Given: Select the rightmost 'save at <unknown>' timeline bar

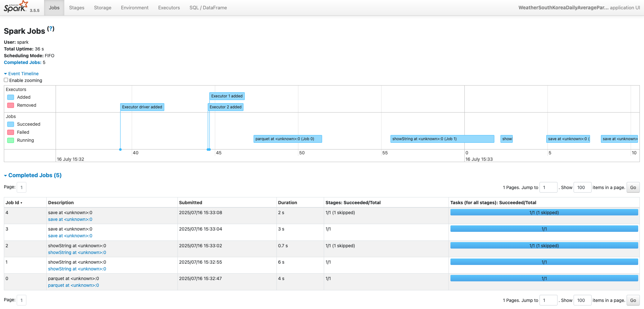Looking at the screenshot, I should click(x=620, y=139).
